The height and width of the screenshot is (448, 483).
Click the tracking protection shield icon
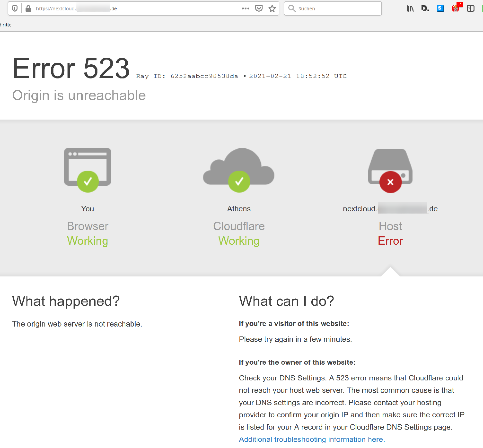[x=15, y=9]
